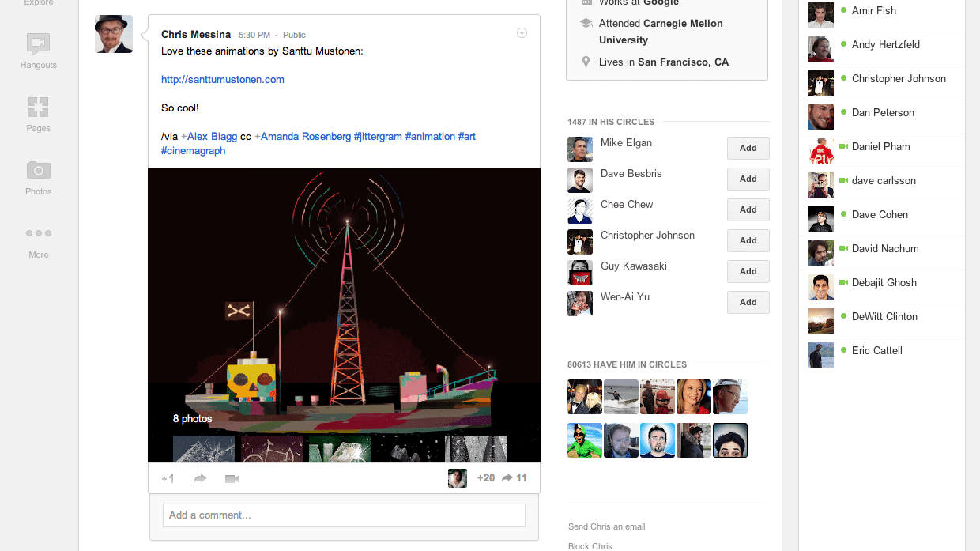Add Guy Kawasaki to your circles

748,271
